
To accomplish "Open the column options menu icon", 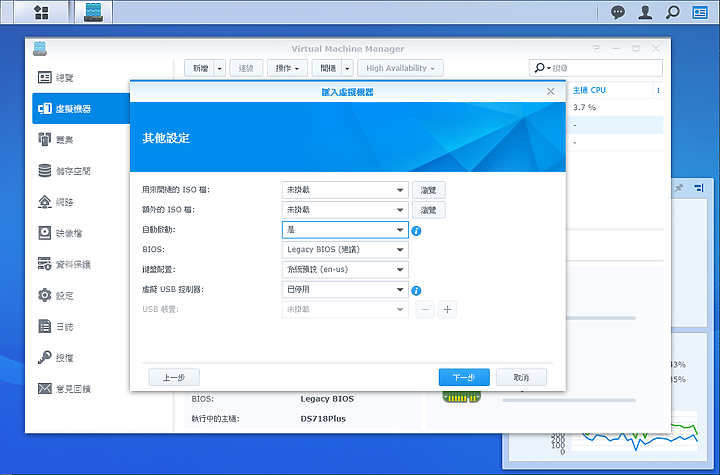I will 658,90.
